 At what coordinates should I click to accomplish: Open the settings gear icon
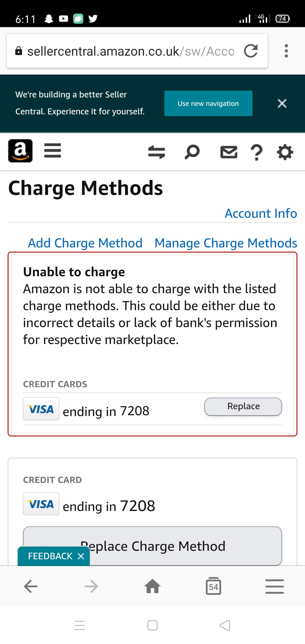(285, 152)
